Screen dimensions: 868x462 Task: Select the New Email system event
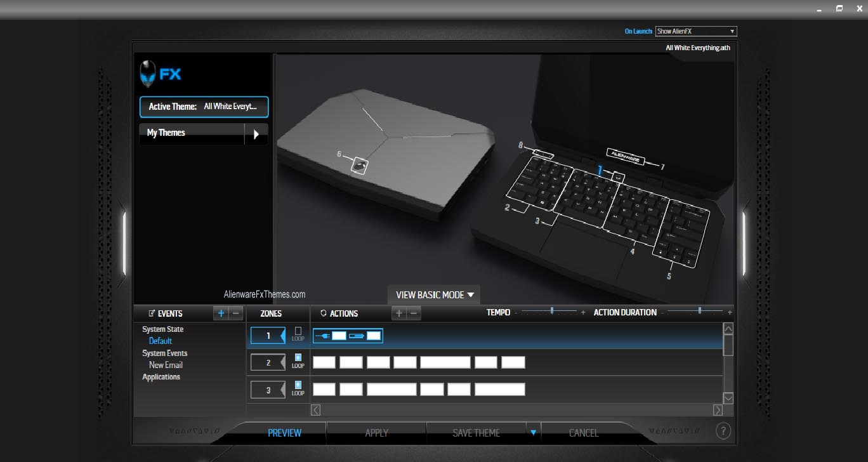(166, 365)
